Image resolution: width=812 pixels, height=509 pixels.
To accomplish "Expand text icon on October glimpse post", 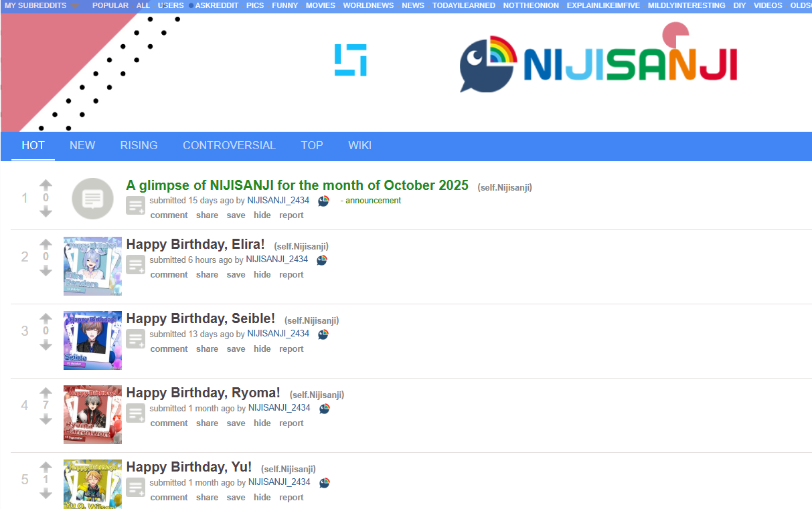I will [x=135, y=206].
